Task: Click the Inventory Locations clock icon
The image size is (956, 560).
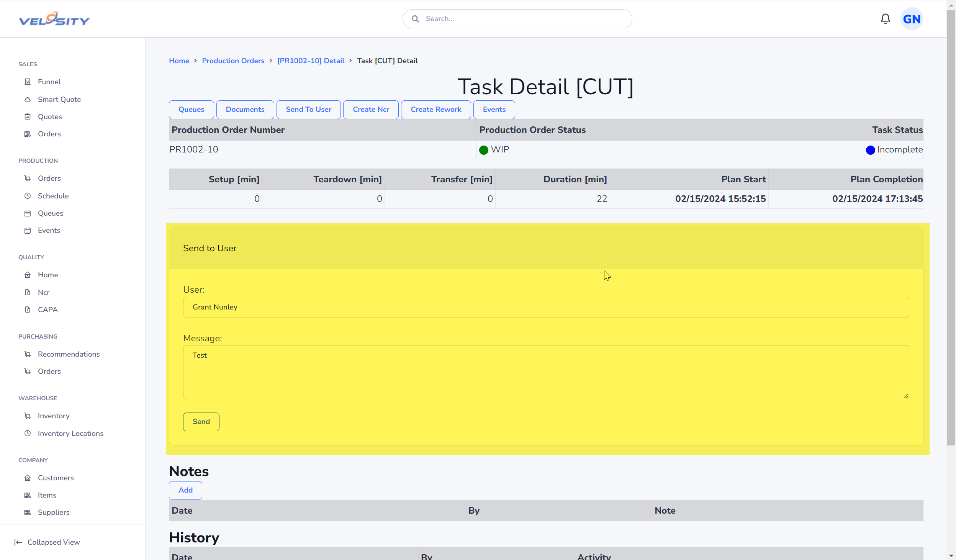Action: coord(28,433)
